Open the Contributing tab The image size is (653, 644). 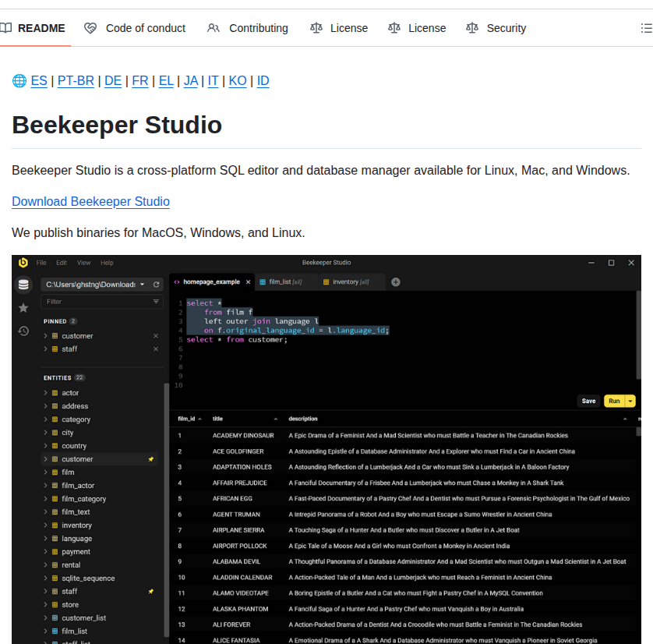click(x=248, y=28)
